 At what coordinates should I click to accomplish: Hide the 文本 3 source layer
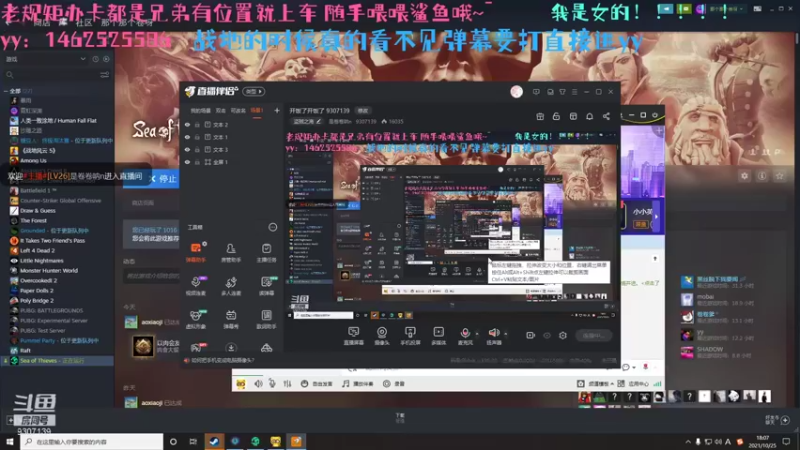coord(187,149)
